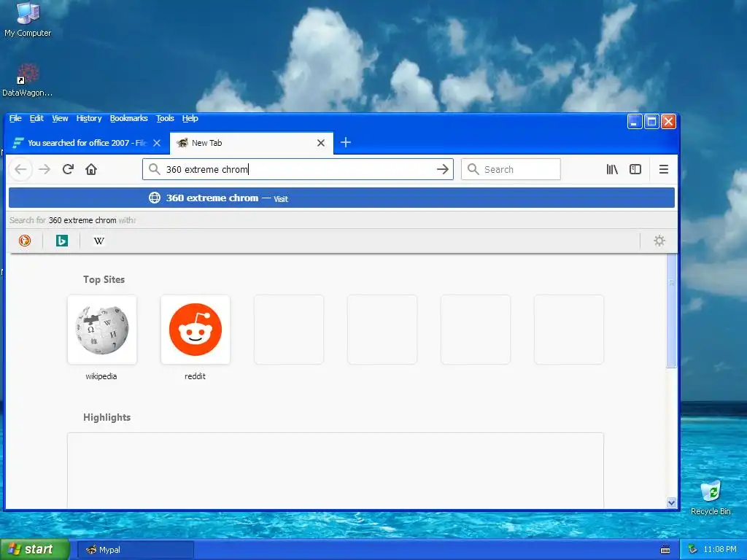Open a new tab with plus button
Viewport: 747px width, 560px height.
point(346,142)
